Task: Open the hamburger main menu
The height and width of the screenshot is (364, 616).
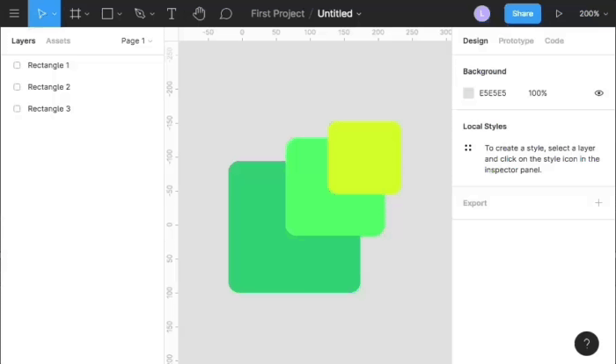Action: pyautogui.click(x=14, y=13)
